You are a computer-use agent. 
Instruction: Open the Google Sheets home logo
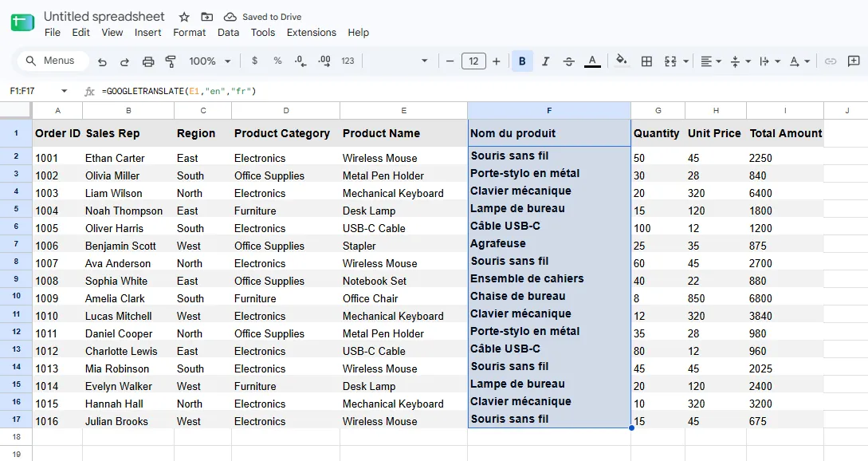click(x=22, y=22)
